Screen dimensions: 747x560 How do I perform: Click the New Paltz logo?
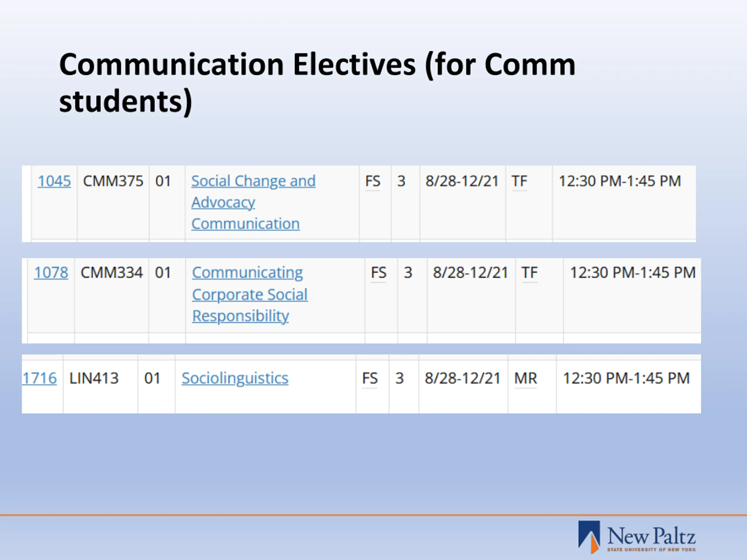637,537
